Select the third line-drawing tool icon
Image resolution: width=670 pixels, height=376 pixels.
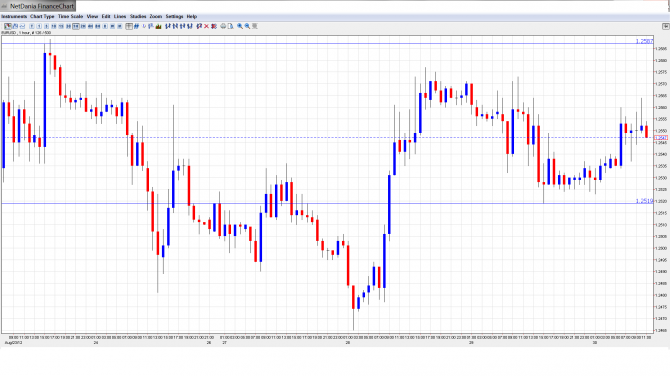point(182,26)
